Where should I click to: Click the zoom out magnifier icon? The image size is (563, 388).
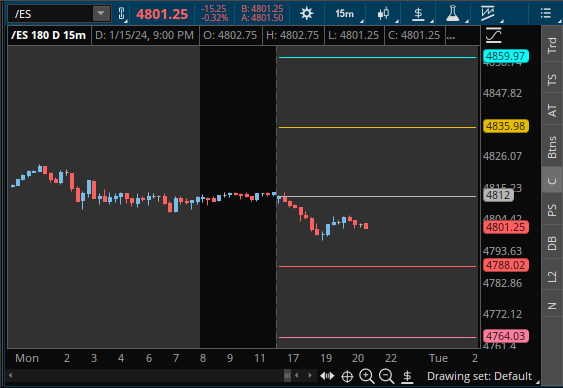tap(386, 376)
